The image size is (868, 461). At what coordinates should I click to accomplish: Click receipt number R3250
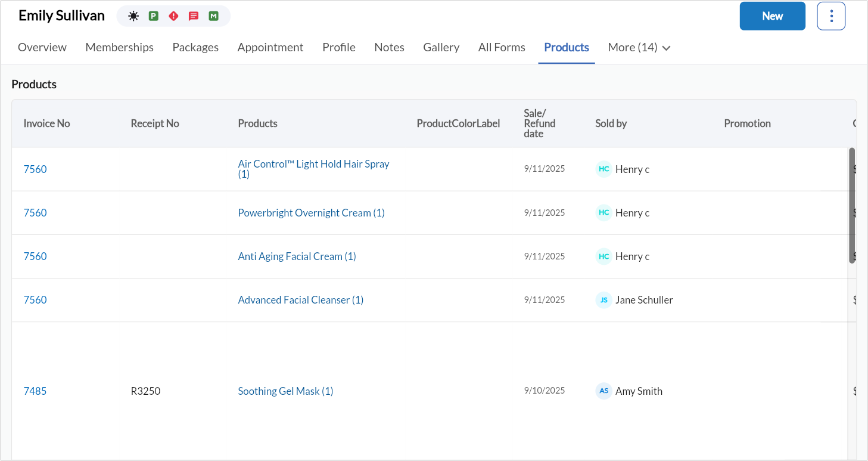145,391
